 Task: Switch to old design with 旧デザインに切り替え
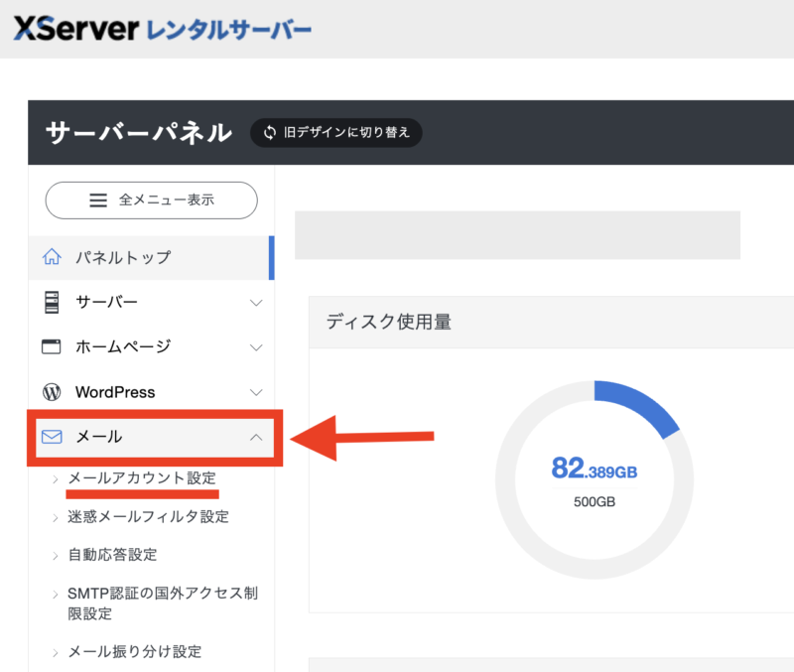(336, 132)
